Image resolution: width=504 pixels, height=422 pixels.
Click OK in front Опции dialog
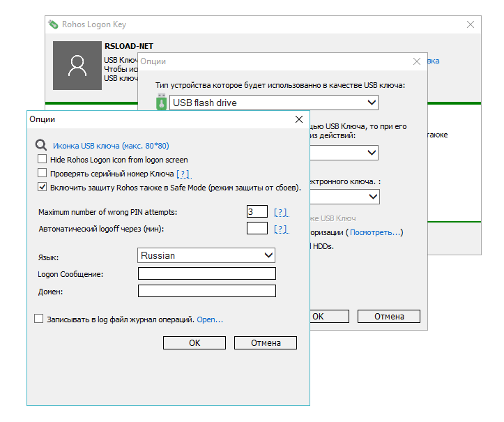coord(194,343)
